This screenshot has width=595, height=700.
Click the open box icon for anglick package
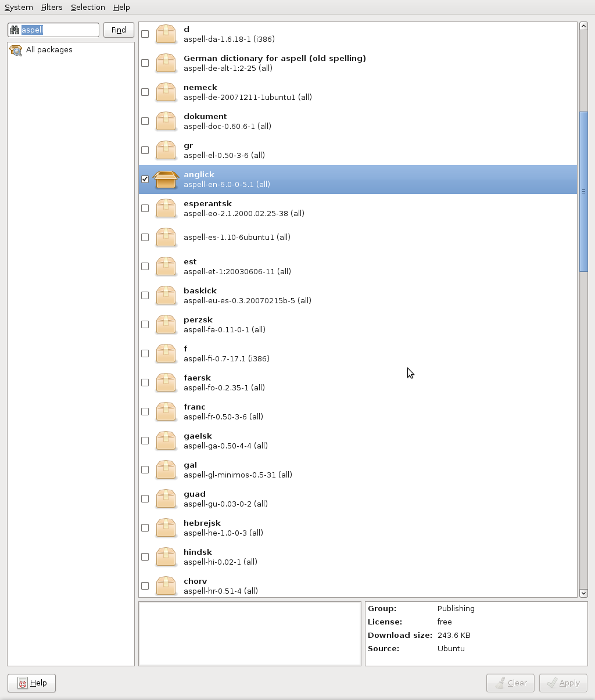point(166,180)
